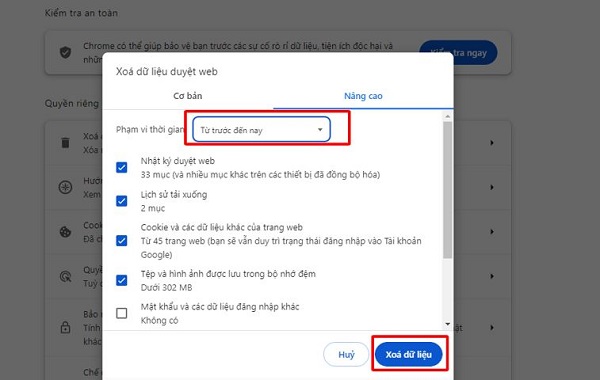
Task: Click the cookie icon in settings list
Action: point(65,232)
